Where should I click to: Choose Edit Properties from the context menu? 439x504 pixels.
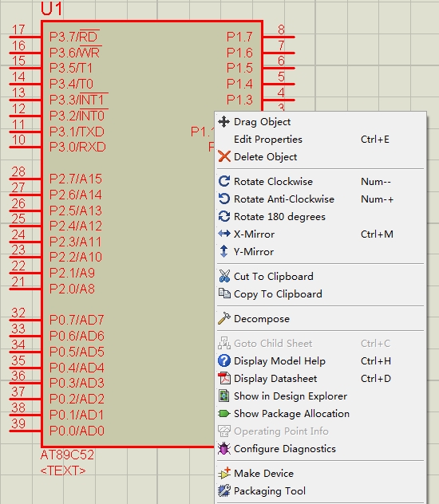tap(320, 140)
